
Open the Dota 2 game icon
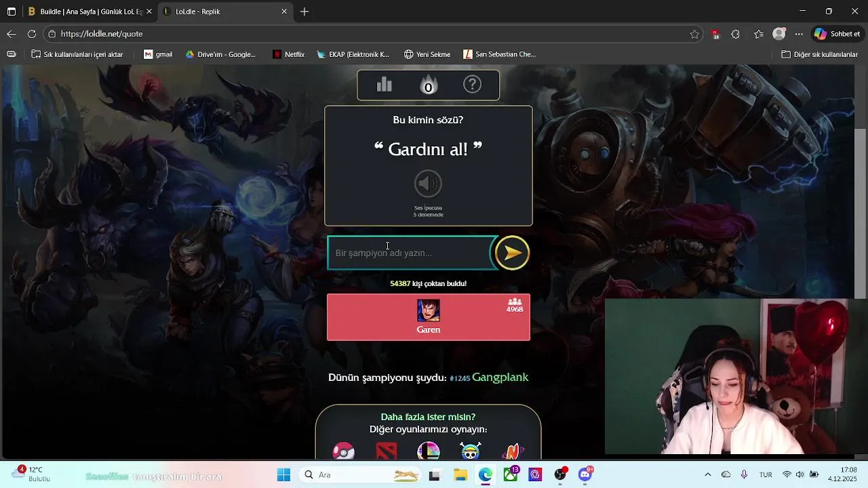(x=387, y=451)
